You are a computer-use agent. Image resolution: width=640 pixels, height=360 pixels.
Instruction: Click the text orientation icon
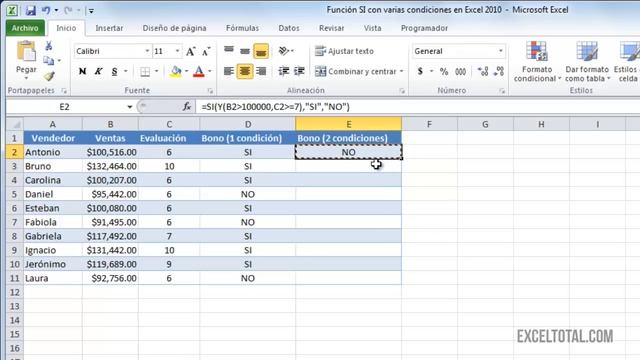point(283,51)
